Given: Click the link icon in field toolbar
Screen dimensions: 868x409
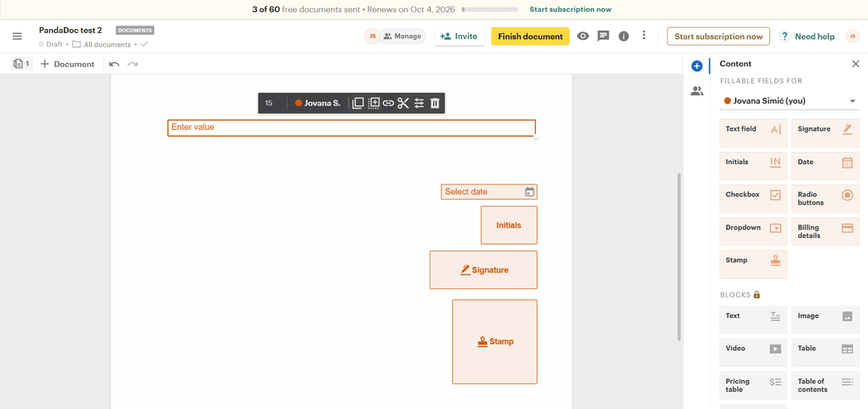Looking at the screenshot, I should [x=388, y=103].
